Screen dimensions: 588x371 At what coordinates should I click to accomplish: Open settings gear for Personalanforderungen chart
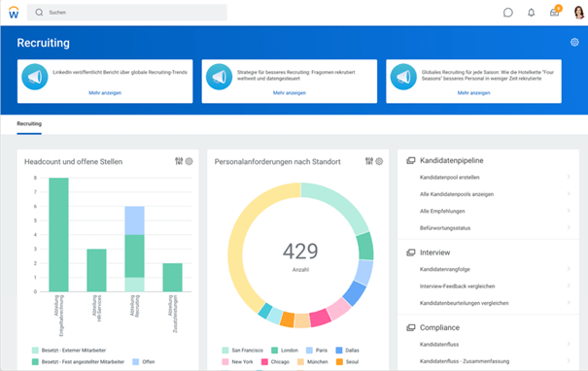[x=379, y=161]
